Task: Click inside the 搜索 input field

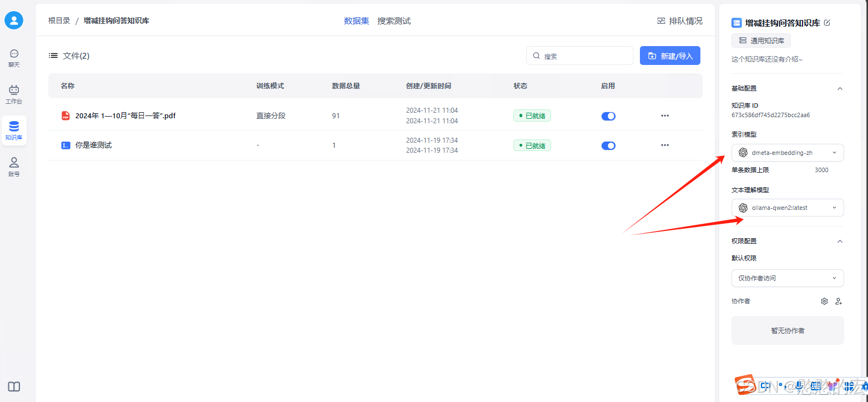Action: 579,55
